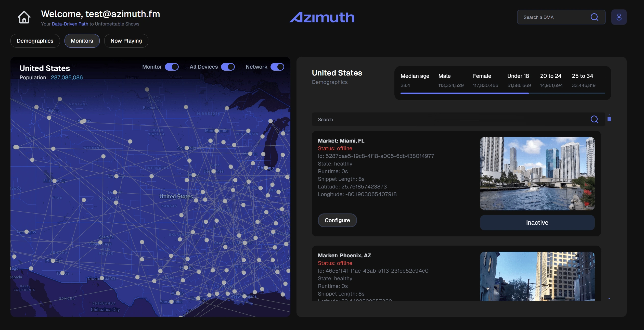Click the Azimuth logo

[x=322, y=17]
